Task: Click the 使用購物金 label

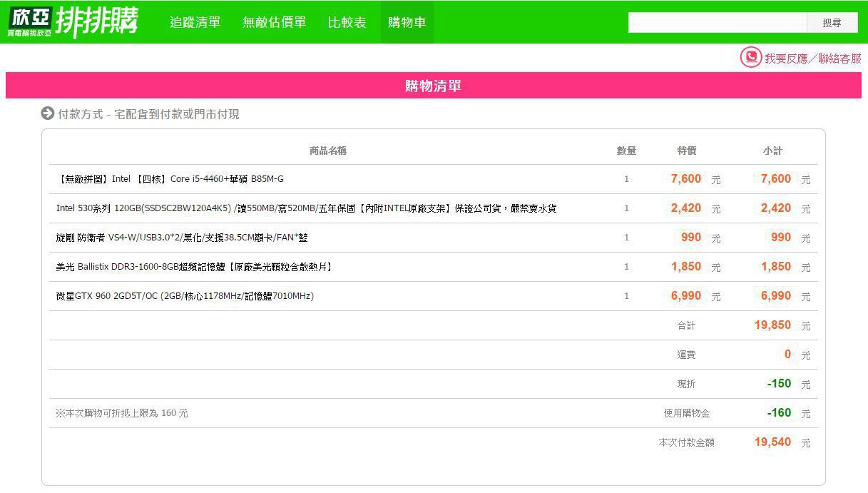Action: 687,413
